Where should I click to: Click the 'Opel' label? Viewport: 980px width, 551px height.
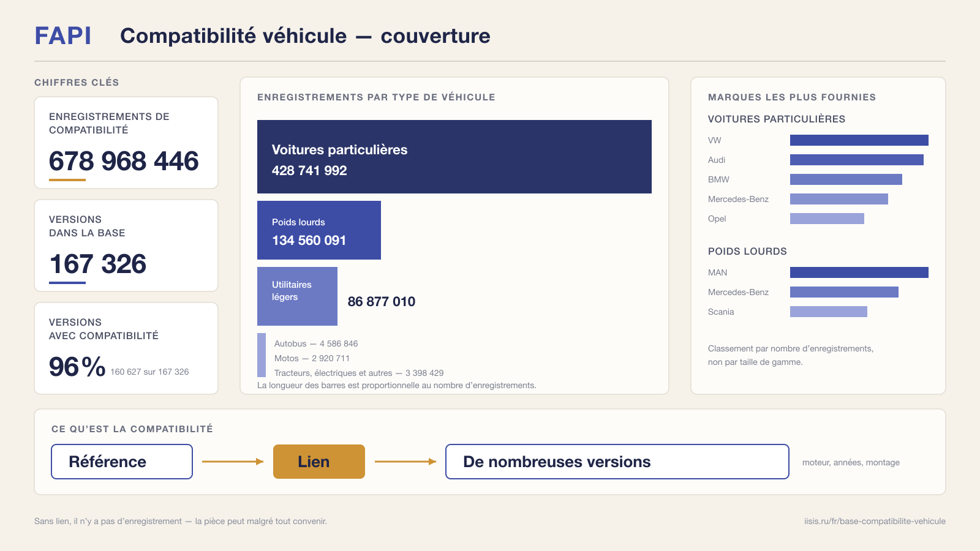point(717,219)
